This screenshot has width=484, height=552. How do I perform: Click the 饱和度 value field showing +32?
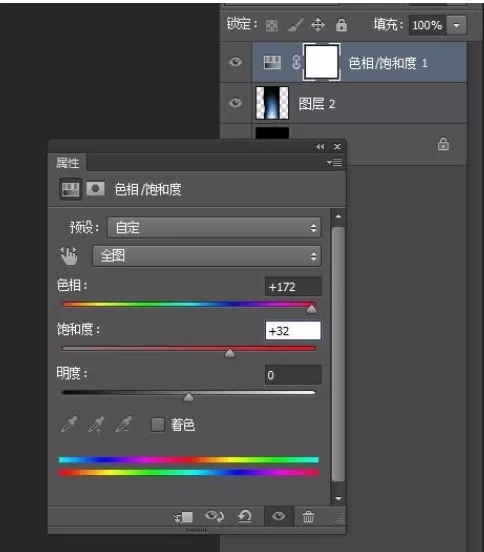pos(293,331)
